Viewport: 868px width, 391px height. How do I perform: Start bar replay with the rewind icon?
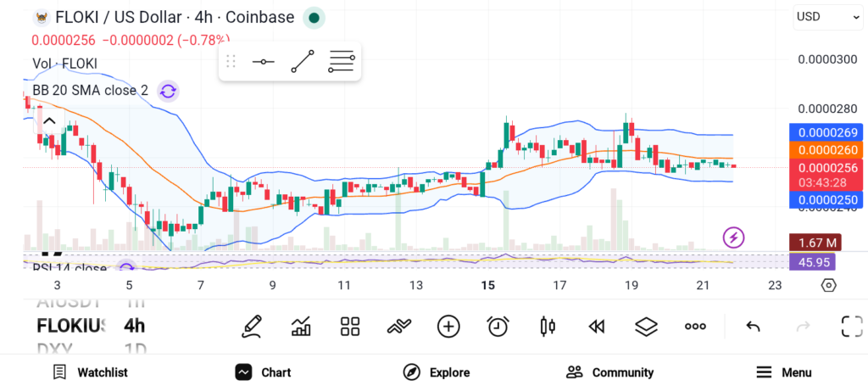[x=597, y=327]
